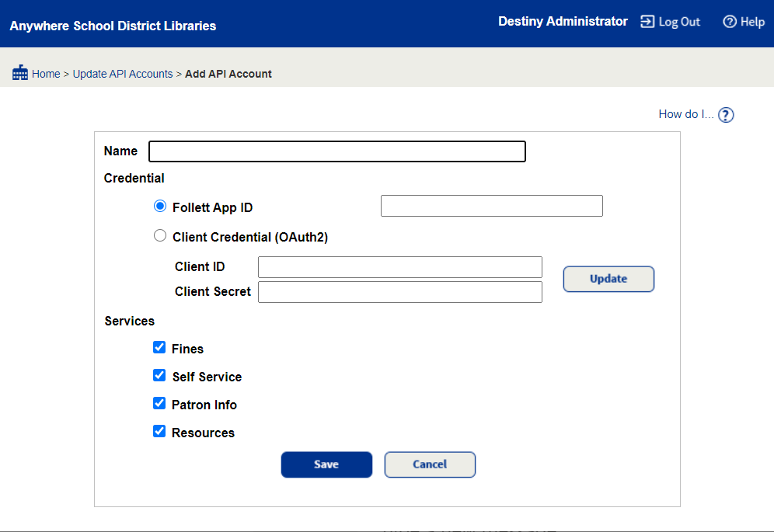The image size is (774, 532).
Task: Save the new API account
Action: click(326, 464)
